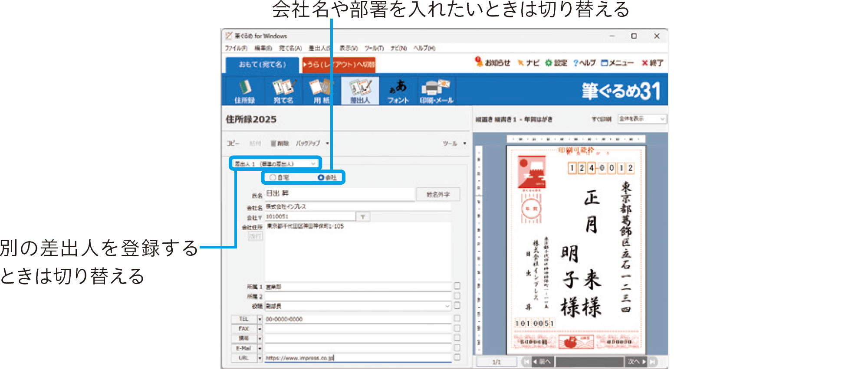Click the 姓名外字 button
868x369 pixels.
pos(438,194)
